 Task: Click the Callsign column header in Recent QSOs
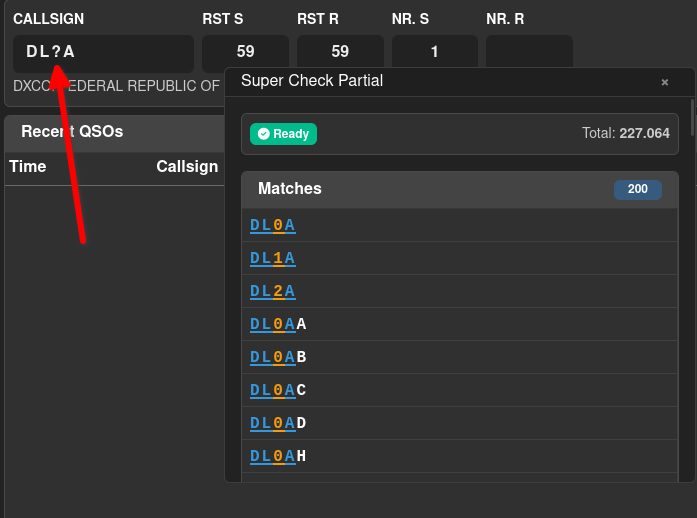tap(187, 167)
